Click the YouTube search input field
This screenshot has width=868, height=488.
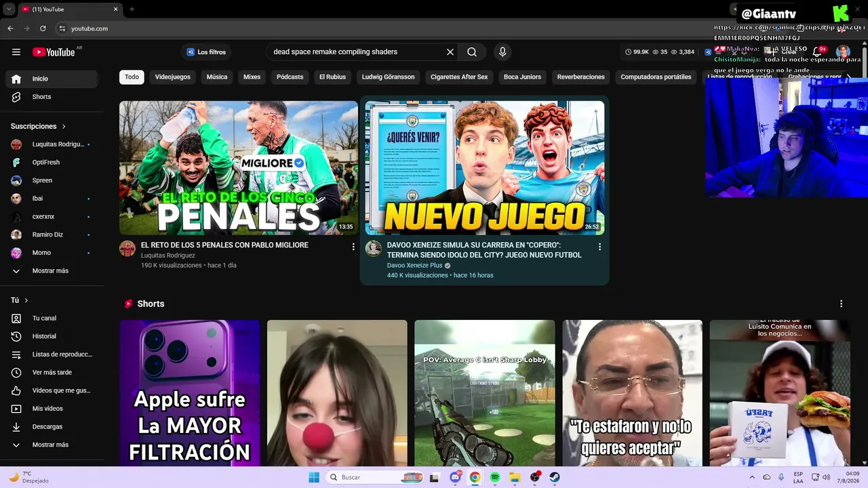[354, 52]
